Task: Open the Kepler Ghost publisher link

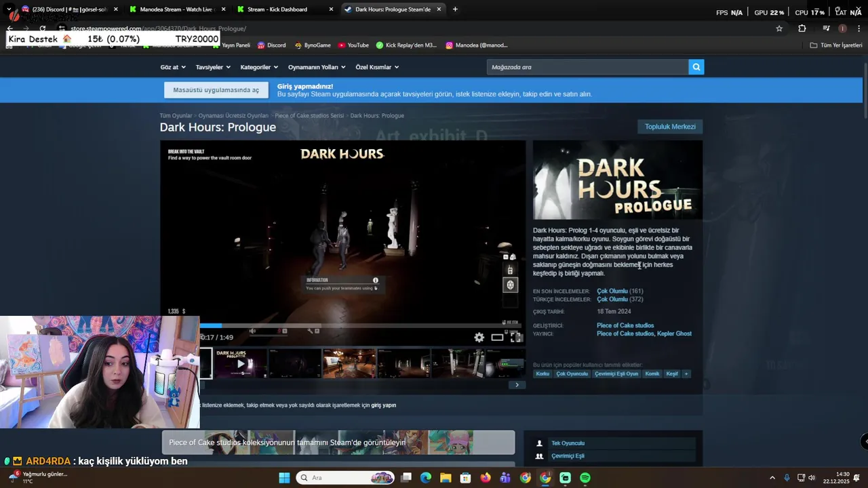Action: pyautogui.click(x=674, y=333)
